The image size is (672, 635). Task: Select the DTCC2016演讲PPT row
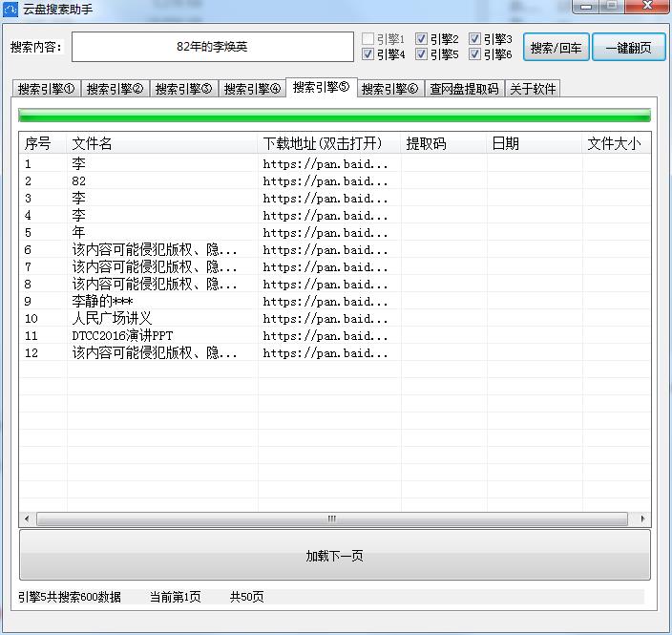click(x=122, y=335)
